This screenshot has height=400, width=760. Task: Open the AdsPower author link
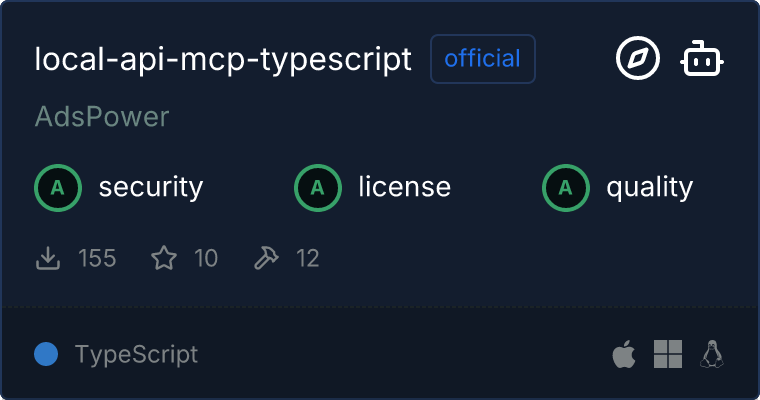pos(102,117)
